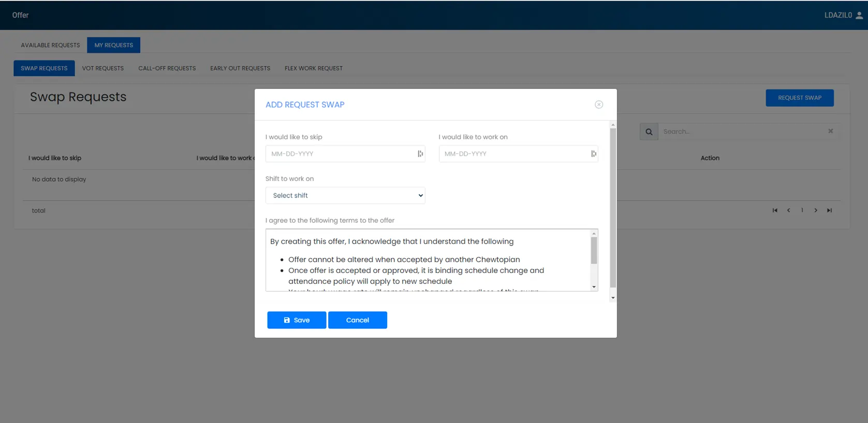Click 'No data to display' text
Image resolution: width=868 pixels, height=423 pixels.
[59, 179]
